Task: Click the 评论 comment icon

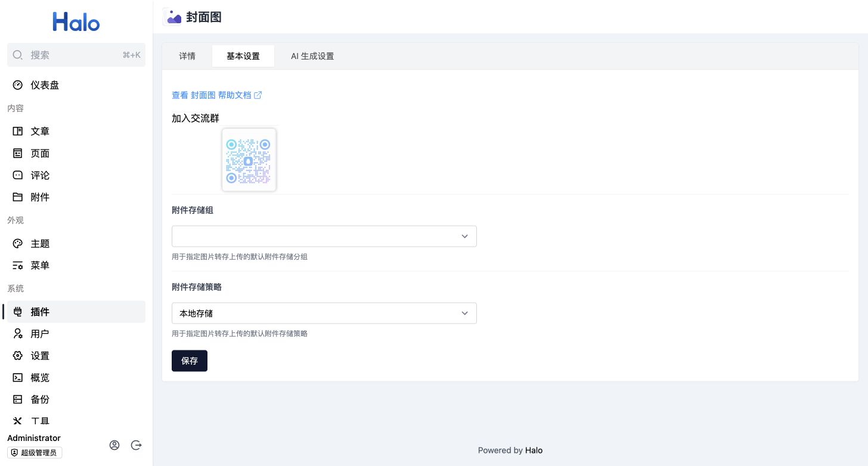Action: click(x=18, y=175)
